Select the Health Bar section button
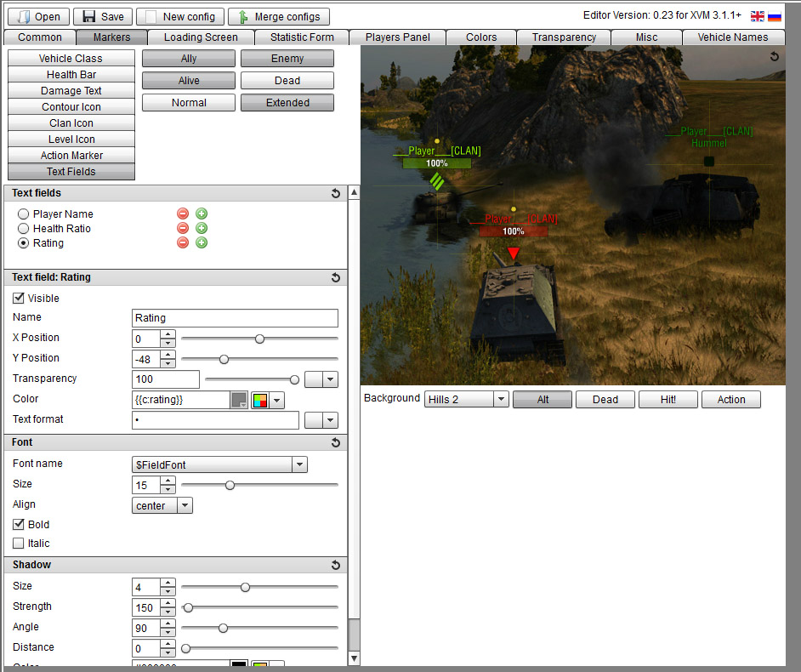801x672 pixels. pos(71,75)
